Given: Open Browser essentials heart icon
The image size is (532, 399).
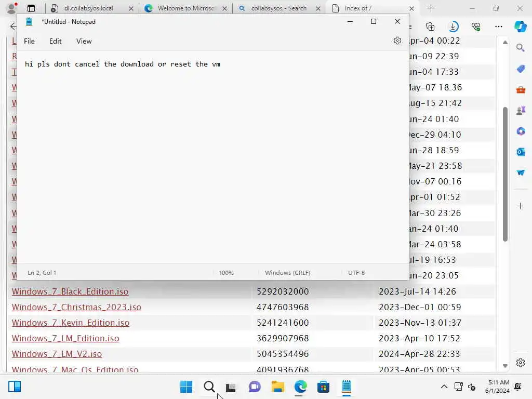Looking at the screenshot, I should coord(476,26).
